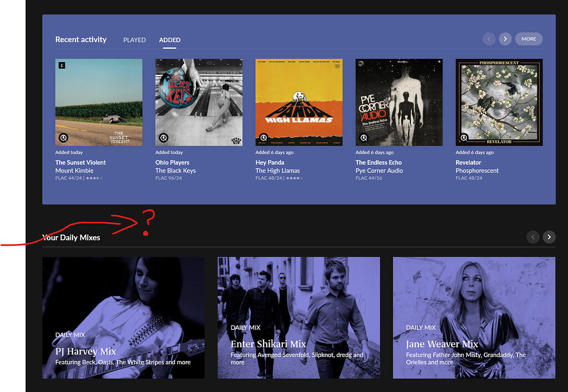
Task: Play the Enter Shikari Mix
Action: 298,318
